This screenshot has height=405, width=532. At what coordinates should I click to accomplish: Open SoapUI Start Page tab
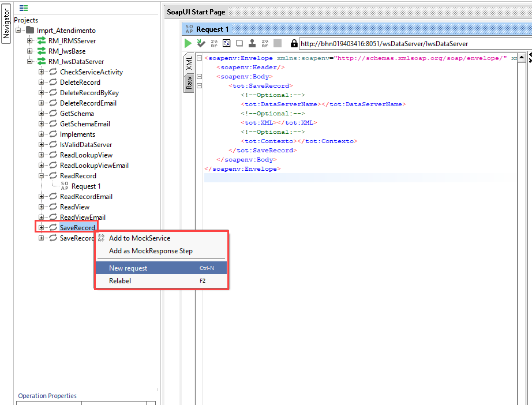click(x=196, y=12)
